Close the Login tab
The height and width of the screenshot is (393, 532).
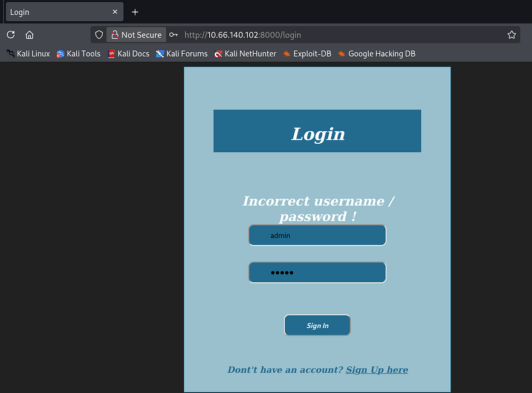[115, 12]
